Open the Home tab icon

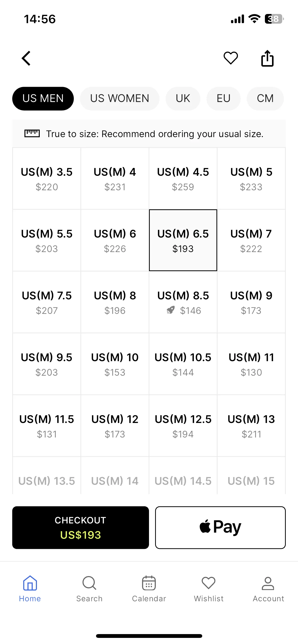(30, 583)
